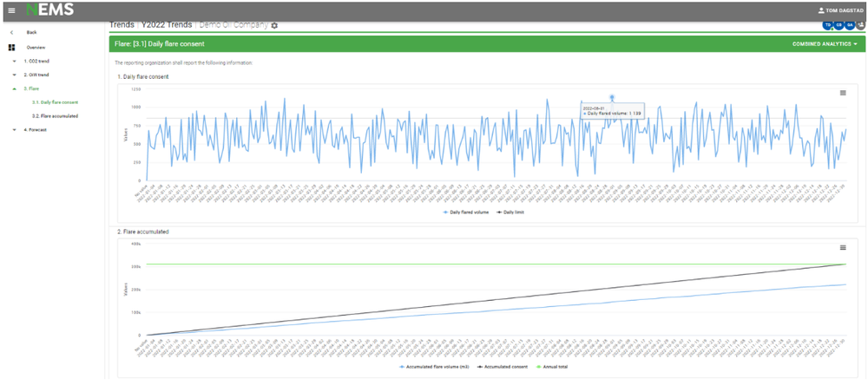Open the hamburger navigation menu
Image resolution: width=868 pixels, height=385 pixels.
coord(11,10)
